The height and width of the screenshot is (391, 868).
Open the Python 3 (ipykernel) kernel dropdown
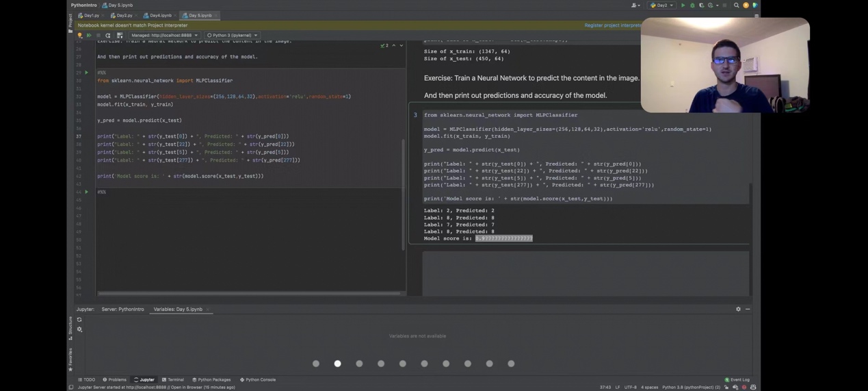(x=233, y=36)
